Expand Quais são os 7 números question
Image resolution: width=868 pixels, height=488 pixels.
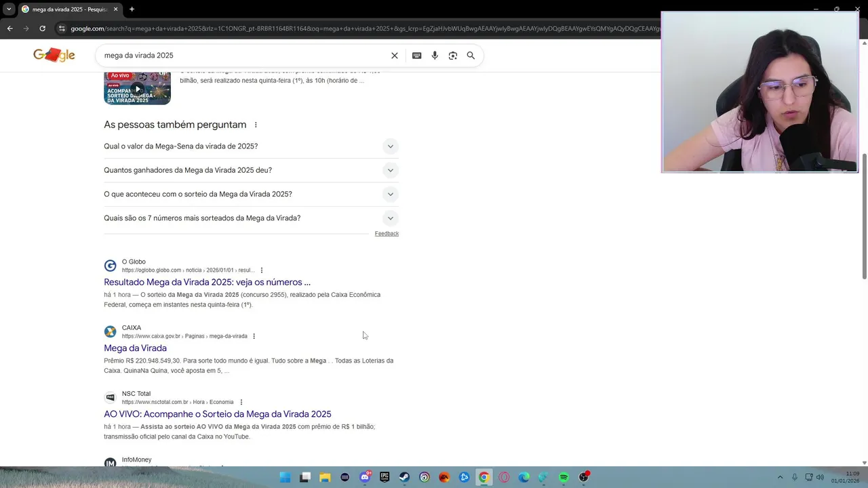pos(251,218)
